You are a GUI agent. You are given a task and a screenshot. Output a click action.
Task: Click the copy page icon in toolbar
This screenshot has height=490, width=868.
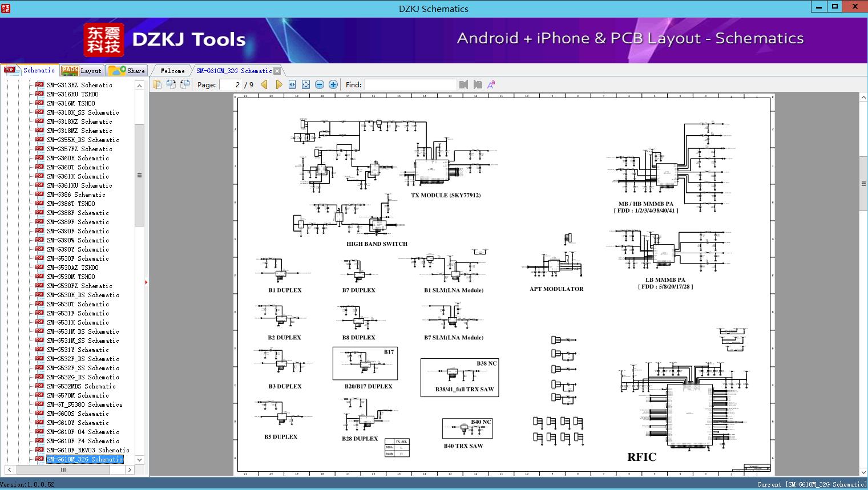pyautogui.click(x=158, y=84)
